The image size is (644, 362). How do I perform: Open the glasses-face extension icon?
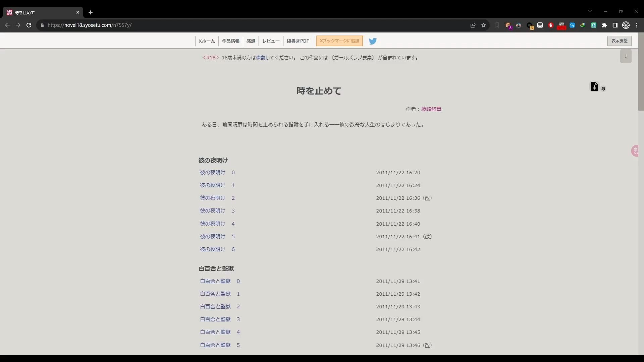coord(519,25)
